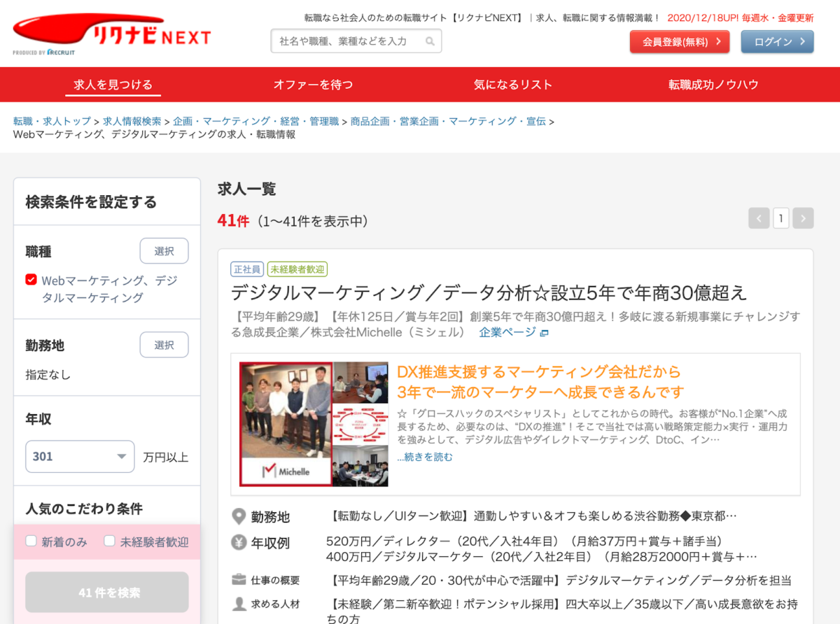The height and width of the screenshot is (624, 840).
Task: Click the 仕事の概要 briefcase icon
Action: (x=239, y=580)
